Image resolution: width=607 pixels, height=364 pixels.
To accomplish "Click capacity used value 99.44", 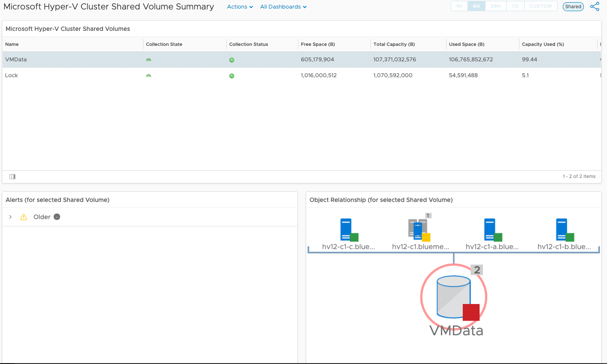I will pos(530,60).
